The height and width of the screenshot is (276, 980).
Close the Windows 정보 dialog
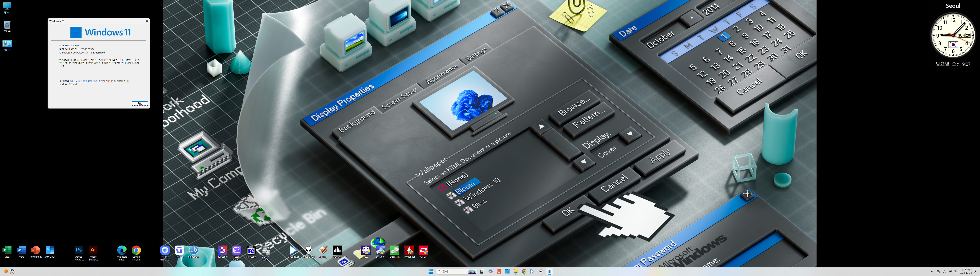[x=147, y=21]
